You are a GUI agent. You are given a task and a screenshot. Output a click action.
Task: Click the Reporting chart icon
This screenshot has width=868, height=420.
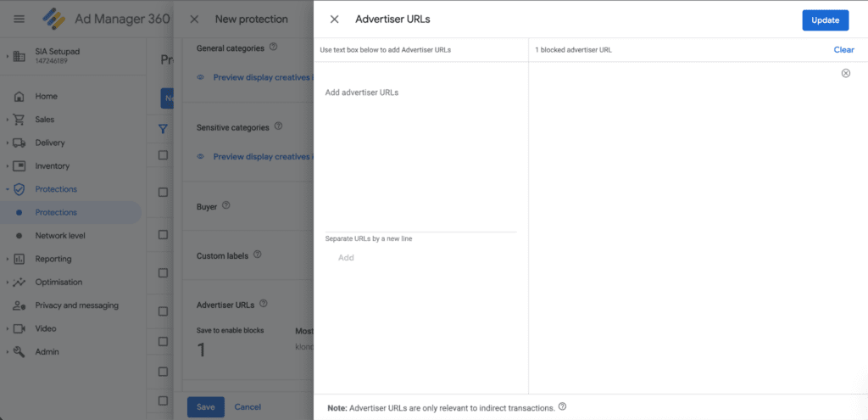coord(19,259)
